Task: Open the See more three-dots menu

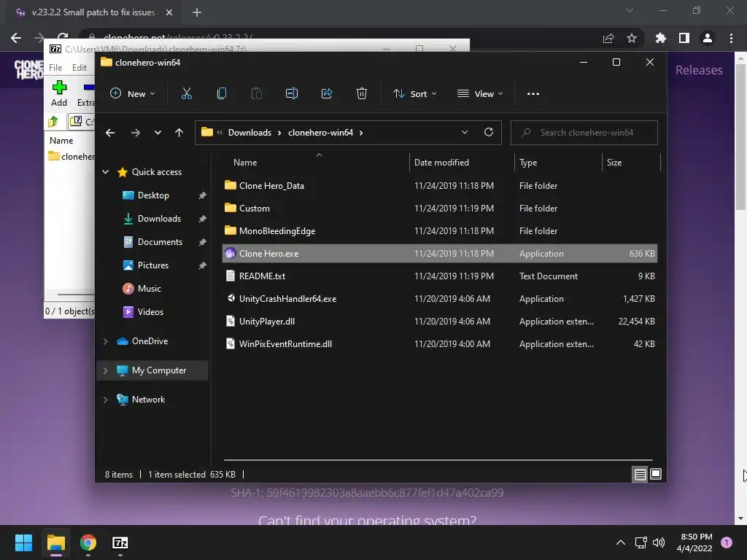Action: coord(533,94)
